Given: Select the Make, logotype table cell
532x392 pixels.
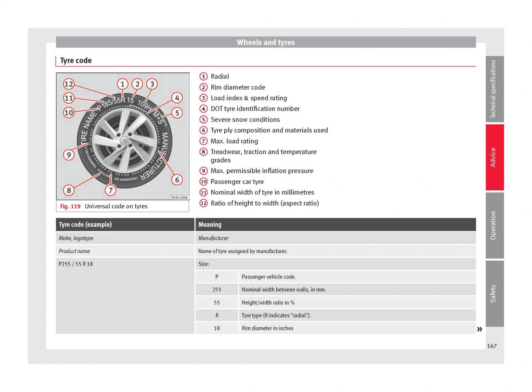Looking at the screenshot, I should pos(125,238).
